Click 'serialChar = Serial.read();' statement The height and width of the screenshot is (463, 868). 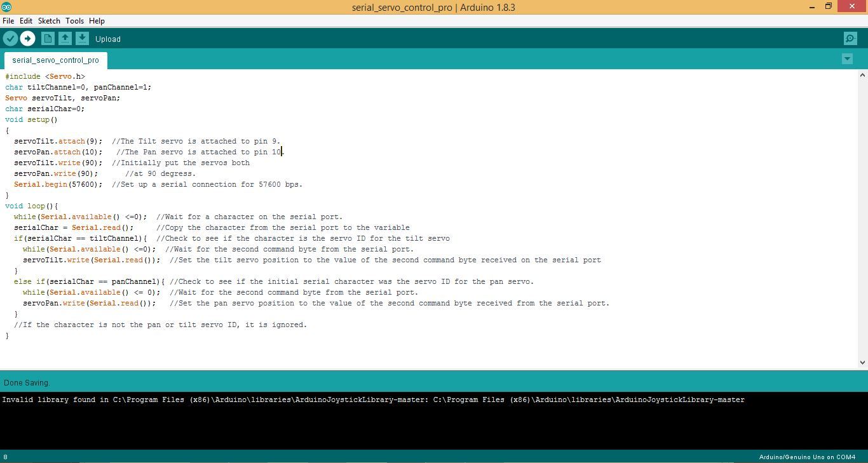pyautogui.click(x=74, y=227)
